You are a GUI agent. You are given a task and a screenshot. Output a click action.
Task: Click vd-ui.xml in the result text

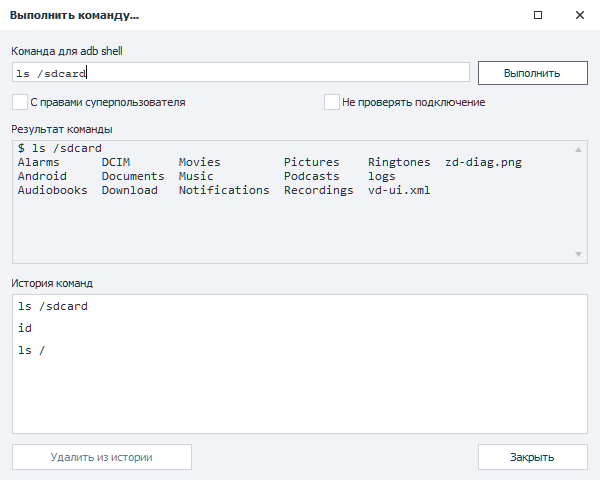click(x=399, y=190)
